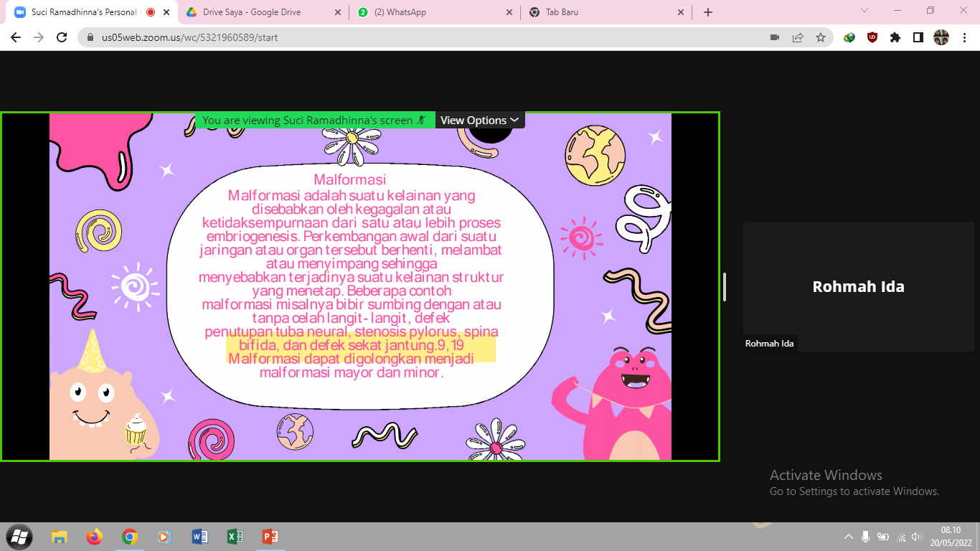Open Excel from taskbar

[x=235, y=537]
